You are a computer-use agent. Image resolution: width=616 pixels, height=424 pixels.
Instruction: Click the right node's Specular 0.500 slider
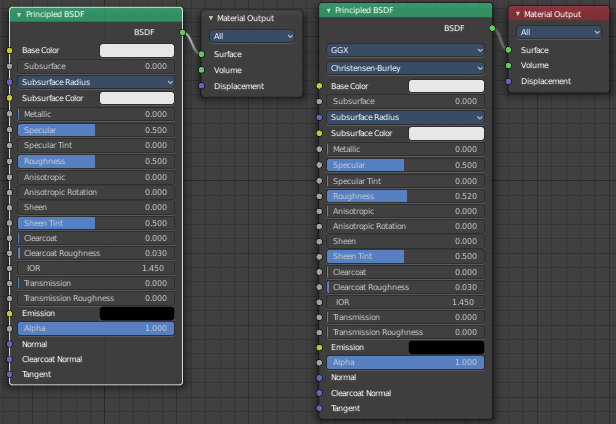point(405,165)
